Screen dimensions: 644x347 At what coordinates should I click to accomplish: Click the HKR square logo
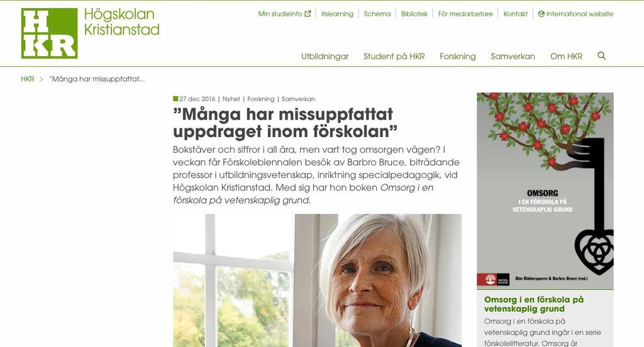[49, 33]
